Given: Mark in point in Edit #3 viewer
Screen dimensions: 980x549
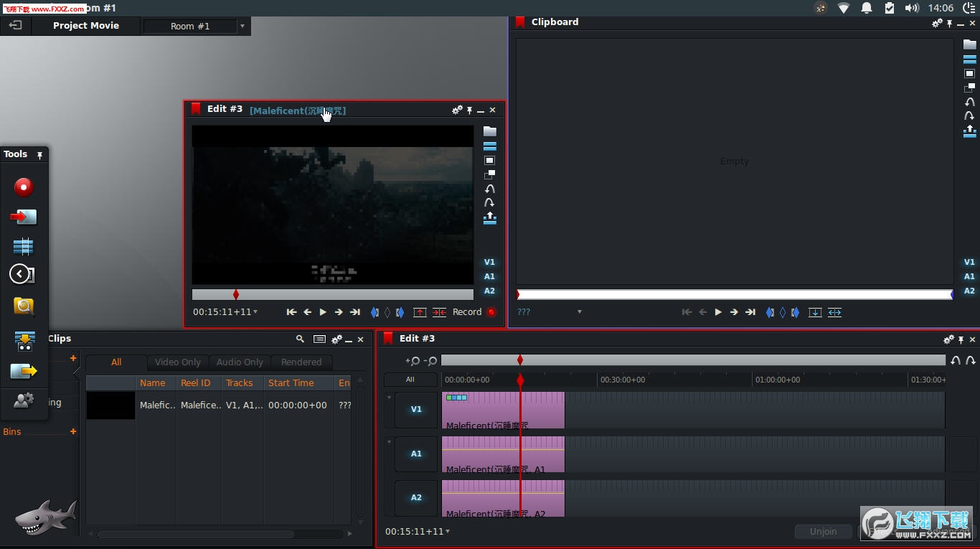Looking at the screenshot, I should [374, 312].
